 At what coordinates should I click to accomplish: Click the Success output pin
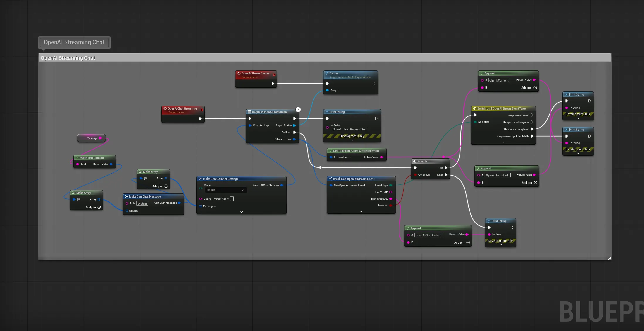[391, 206]
